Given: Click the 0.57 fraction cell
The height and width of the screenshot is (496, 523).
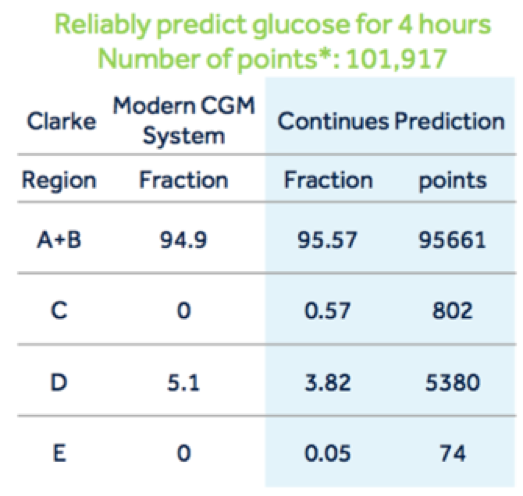Looking at the screenshot, I should (327, 311).
